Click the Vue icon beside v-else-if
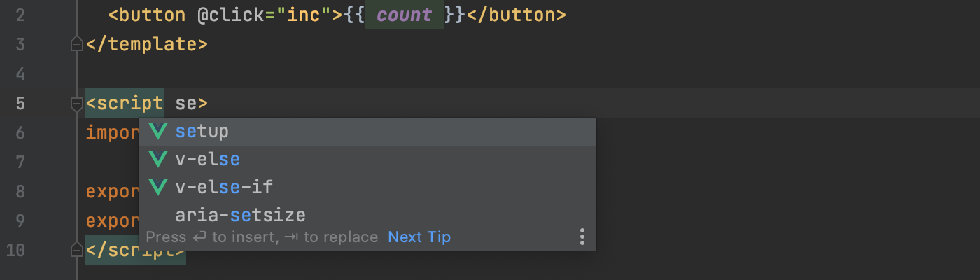980x280 pixels. 159,188
